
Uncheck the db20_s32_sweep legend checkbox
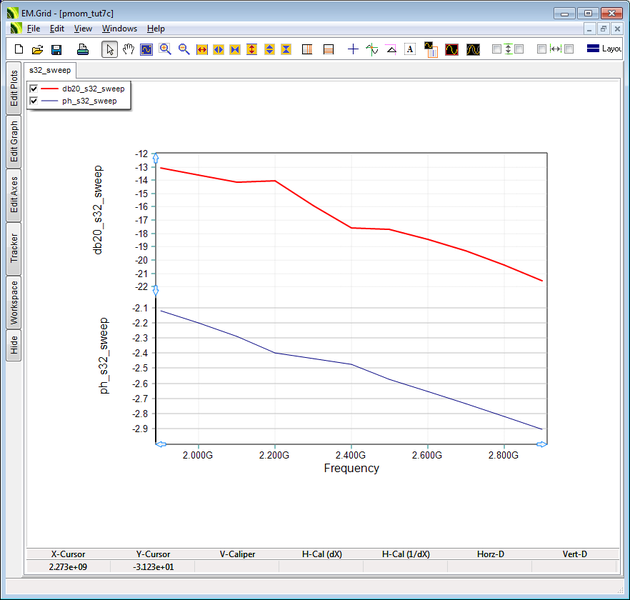point(34,89)
